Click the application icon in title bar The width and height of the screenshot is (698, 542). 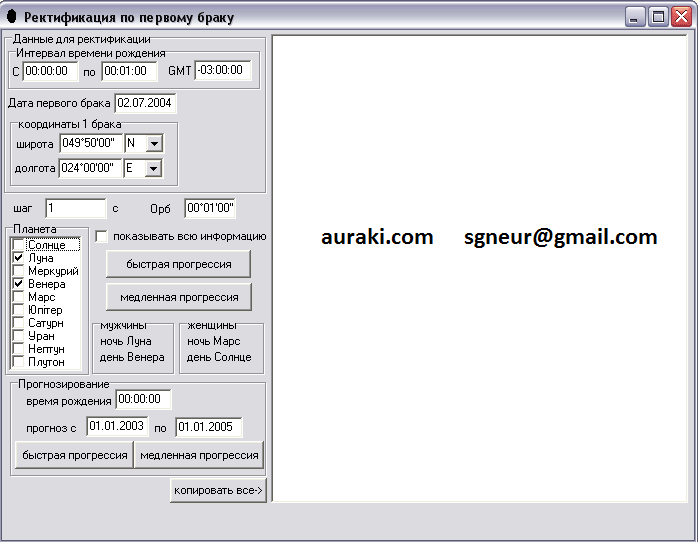(x=12, y=17)
